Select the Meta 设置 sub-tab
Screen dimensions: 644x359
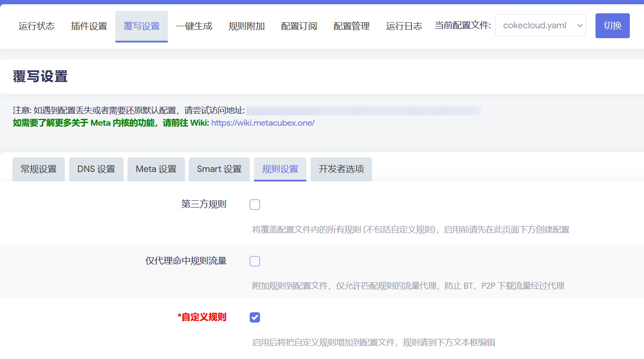156,169
